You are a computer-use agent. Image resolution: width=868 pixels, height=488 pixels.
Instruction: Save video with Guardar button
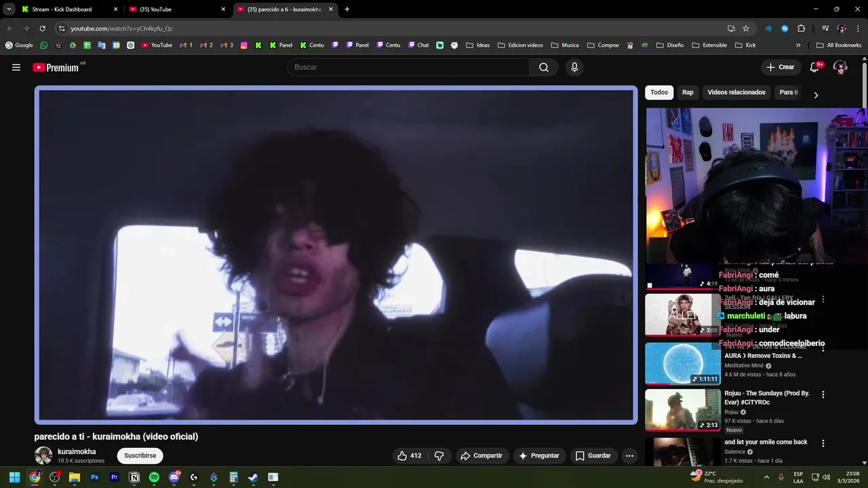[x=593, y=455]
